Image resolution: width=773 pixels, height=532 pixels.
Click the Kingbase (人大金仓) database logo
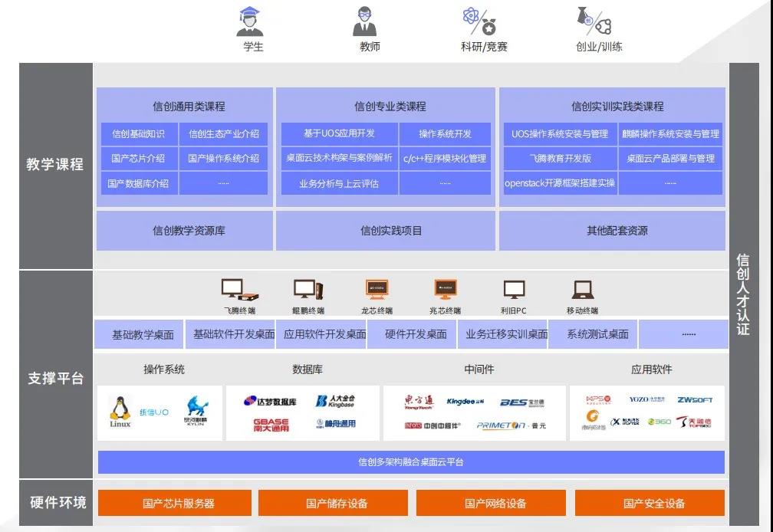(336, 401)
